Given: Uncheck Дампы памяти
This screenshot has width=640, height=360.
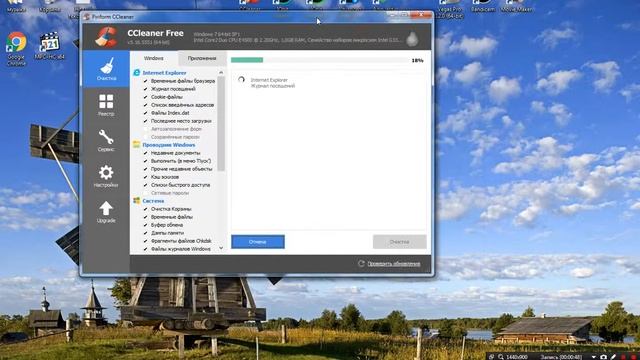Looking at the screenshot, I should click(x=146, y=233).
